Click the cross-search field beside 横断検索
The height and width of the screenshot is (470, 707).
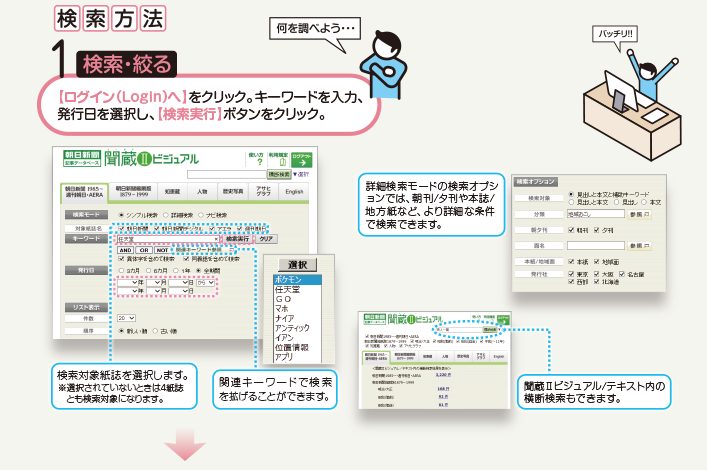coord(226,174)
